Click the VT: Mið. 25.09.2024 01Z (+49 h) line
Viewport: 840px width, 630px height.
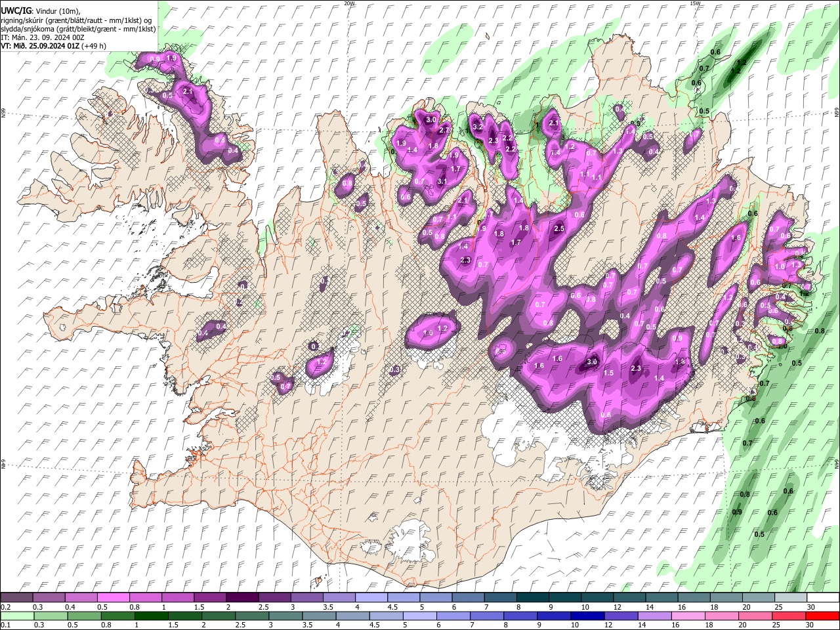53,46
